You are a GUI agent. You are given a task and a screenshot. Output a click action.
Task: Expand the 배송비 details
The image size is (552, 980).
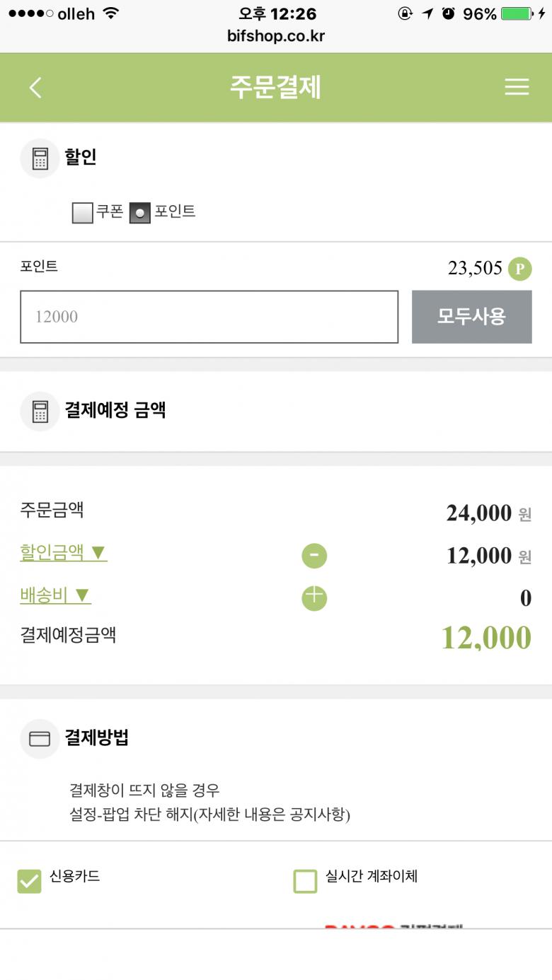point(55,595)
